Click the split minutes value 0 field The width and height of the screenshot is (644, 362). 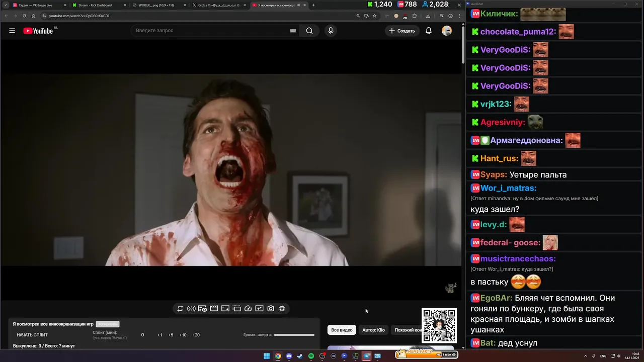[142, 335]
